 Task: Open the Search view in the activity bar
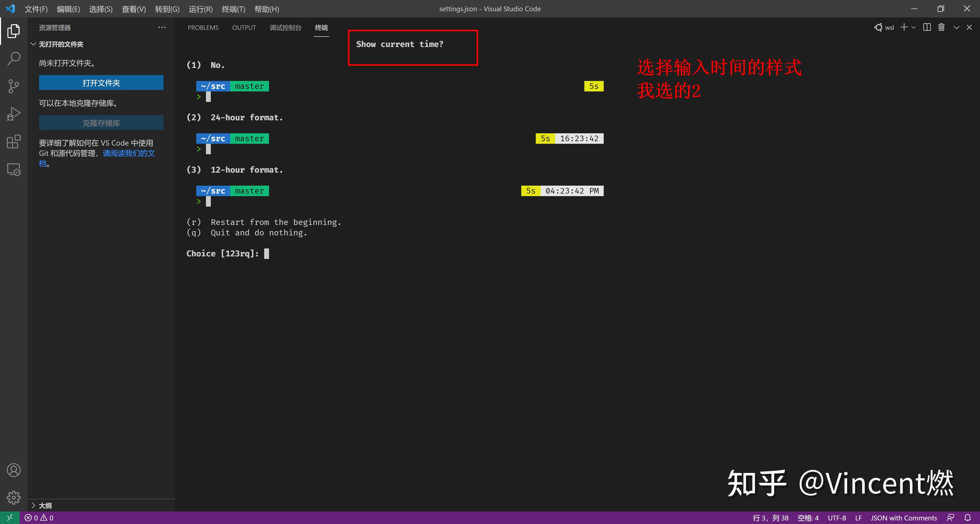click(x=14, y=58)
